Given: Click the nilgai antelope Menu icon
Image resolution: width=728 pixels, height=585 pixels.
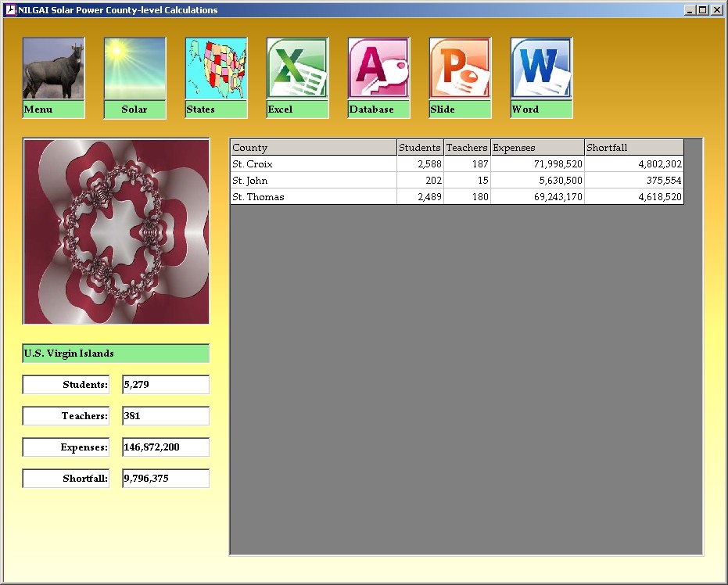Looking at the screenshot, I should click(x=53, y=70).
